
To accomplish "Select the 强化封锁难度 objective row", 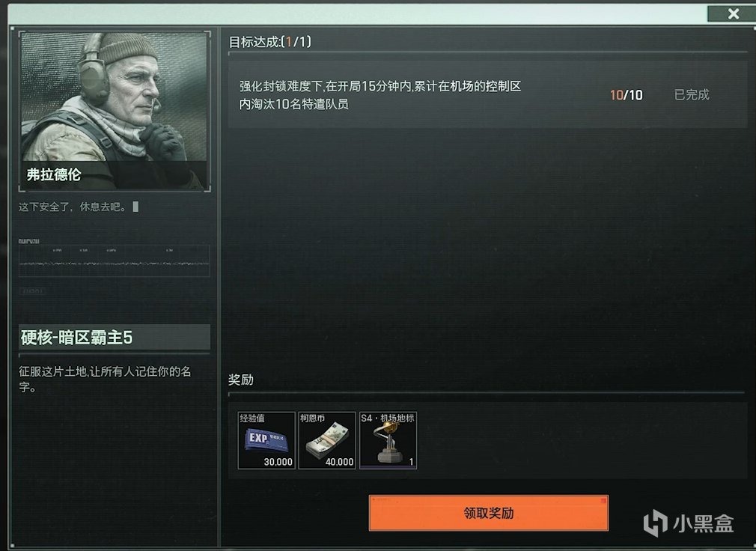I will click(487, 95).
